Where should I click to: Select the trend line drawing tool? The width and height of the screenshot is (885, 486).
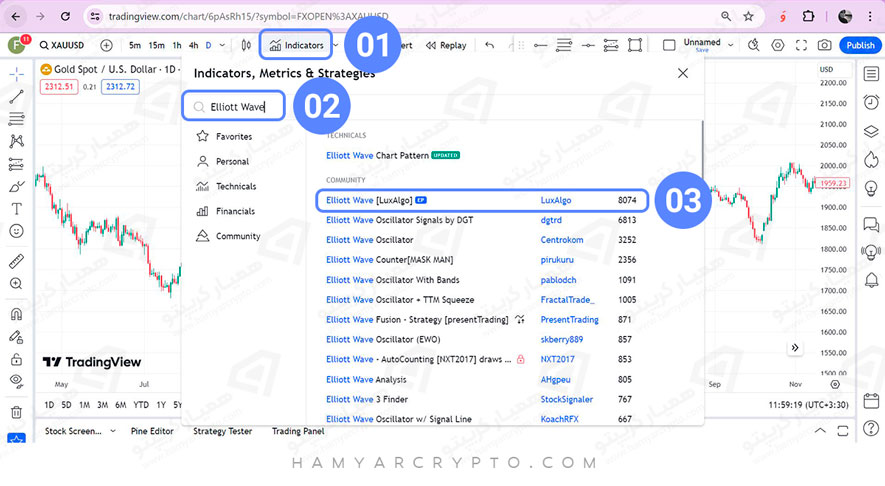point(16,97)
